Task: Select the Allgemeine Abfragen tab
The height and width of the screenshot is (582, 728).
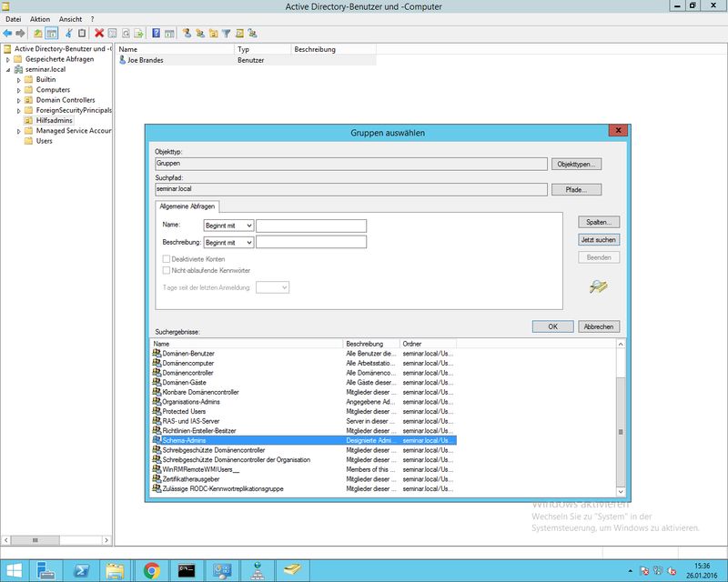Action: point(187,206)
